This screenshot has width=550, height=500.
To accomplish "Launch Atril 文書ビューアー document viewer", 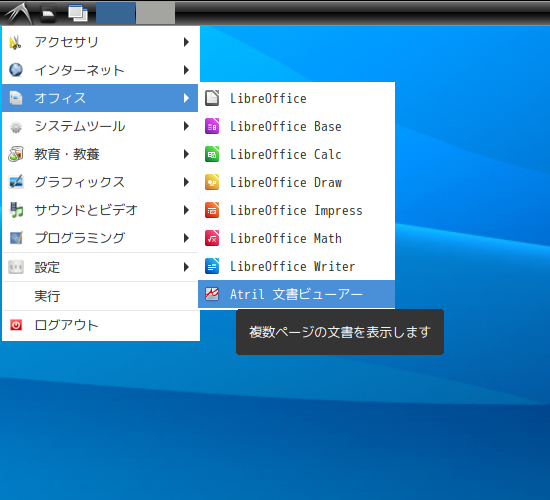I will click(296, 294).
